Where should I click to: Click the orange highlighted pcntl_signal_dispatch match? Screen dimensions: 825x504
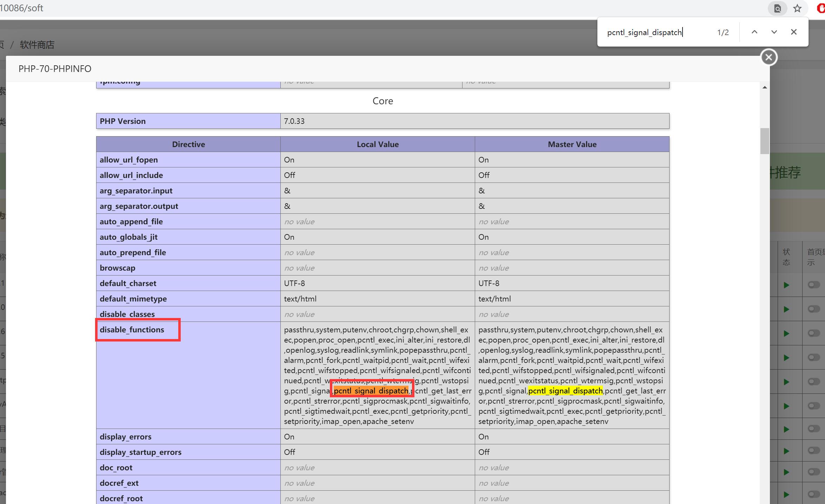(371, 391)
